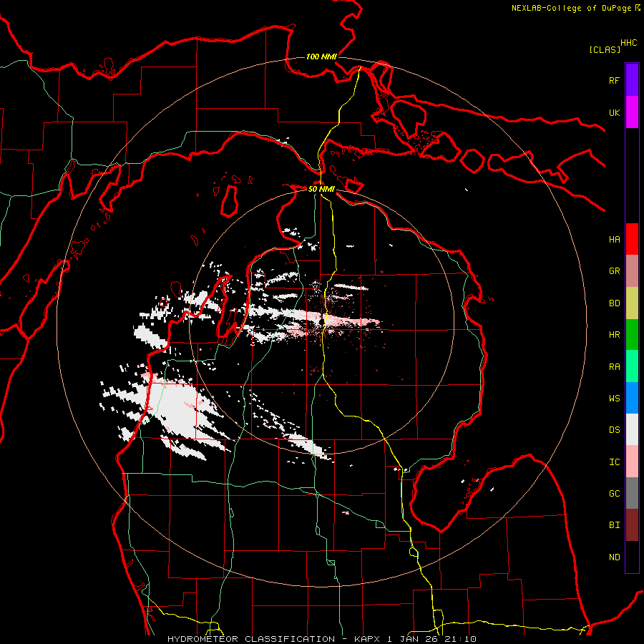Image resolution: width=644 pixels, height=644 pixels.
Task: Click the GR legend color swatch
Action: tap(632, 271)
